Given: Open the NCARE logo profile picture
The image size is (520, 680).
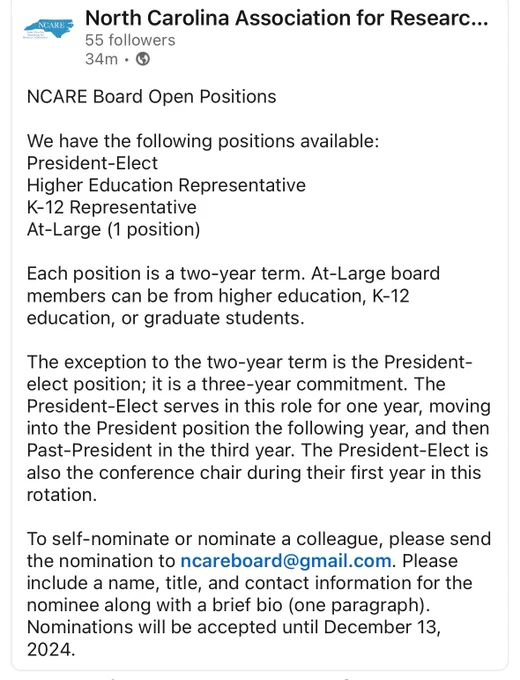Looking at the screenshot, I should pyautogui.click(x=48, y=29).
